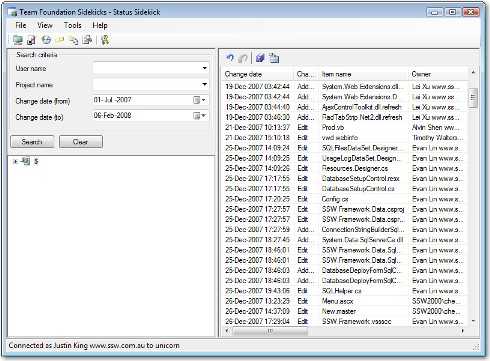Click the last green icon in the main toolbar
Viewport: 490px width, 361px height.
[105, 40]
